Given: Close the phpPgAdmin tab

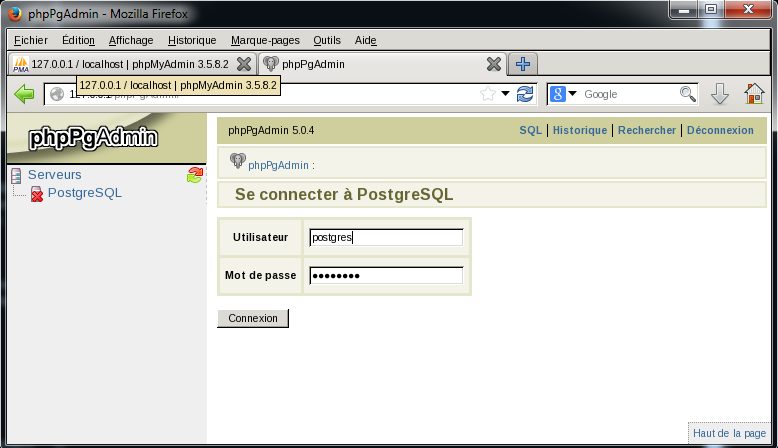Looking at the screenshot, I should tap(493, 64).
